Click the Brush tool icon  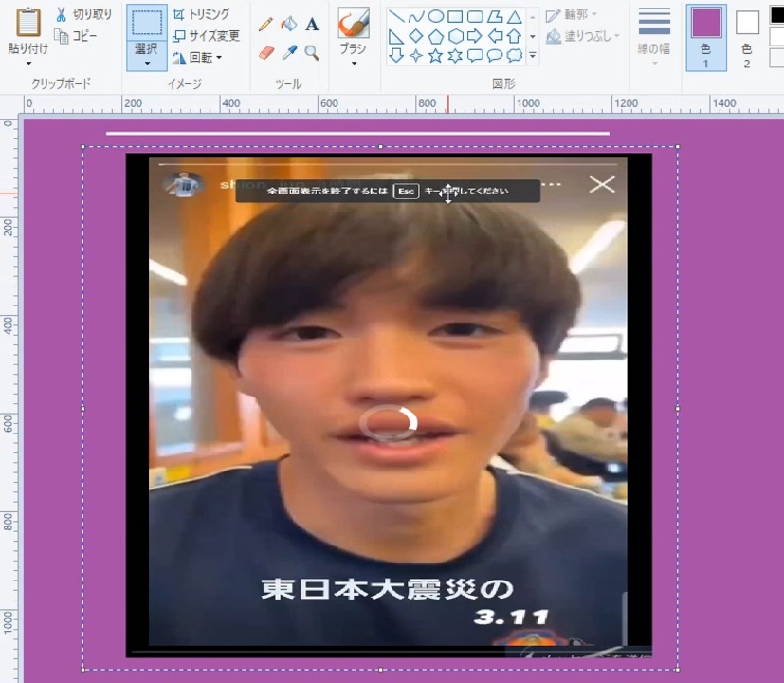coord(354,23)
